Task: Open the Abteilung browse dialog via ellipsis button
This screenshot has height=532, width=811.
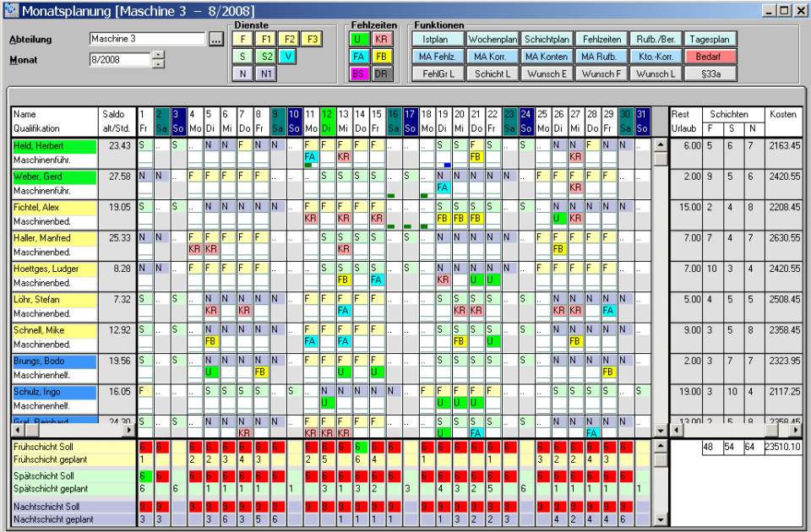Action: pos(217,38)
